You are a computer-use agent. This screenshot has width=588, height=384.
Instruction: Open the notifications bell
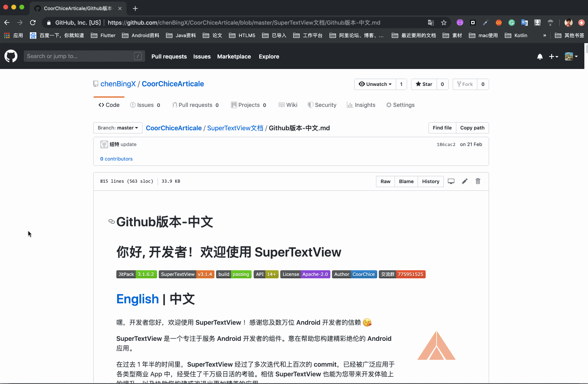(x=540, y=56)
